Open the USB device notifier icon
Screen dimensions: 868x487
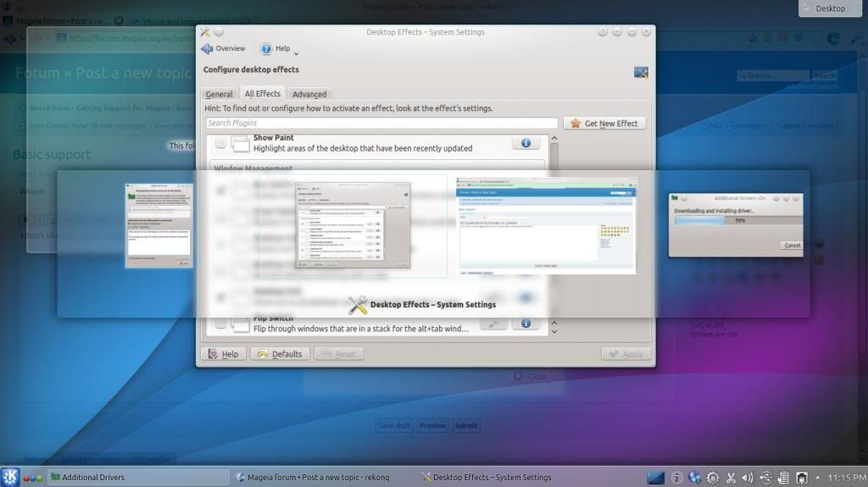765,477
